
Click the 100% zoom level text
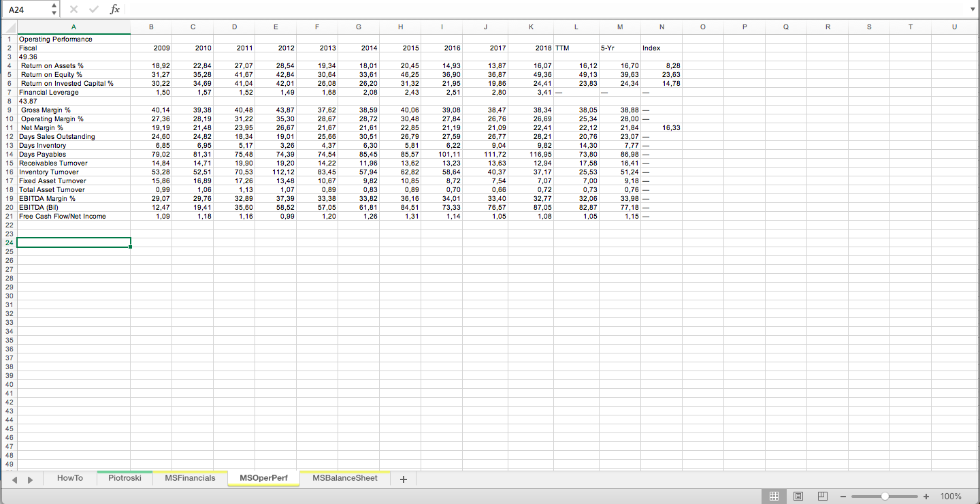(x=951, y=497)
